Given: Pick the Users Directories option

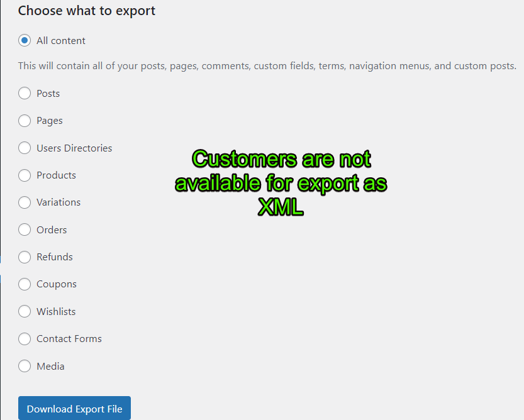Looking at the screenshot, I should (25, 148).
